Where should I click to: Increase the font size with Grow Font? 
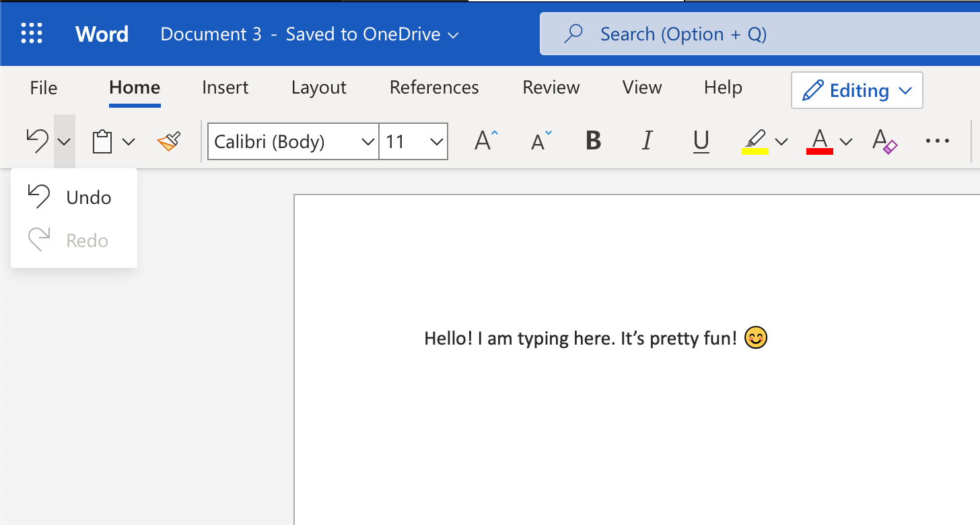[x=485, y=141]
